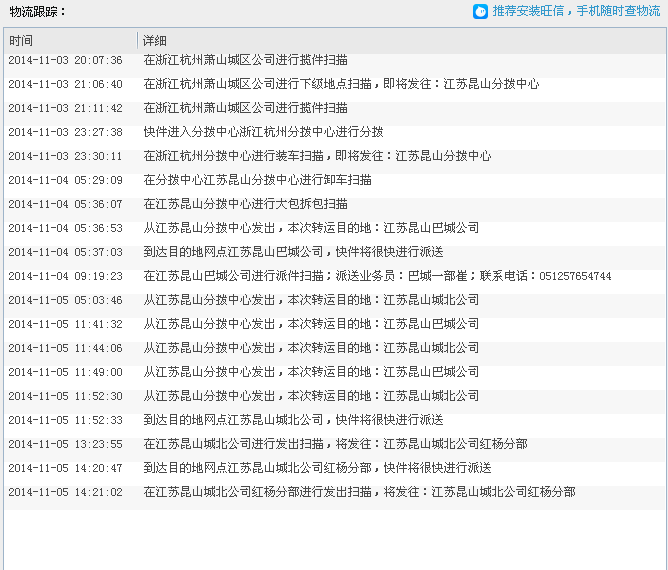Viewport: 668px width, 570px height.
Task: Click the blue Wangxin icon
Action: pos(481,12)
